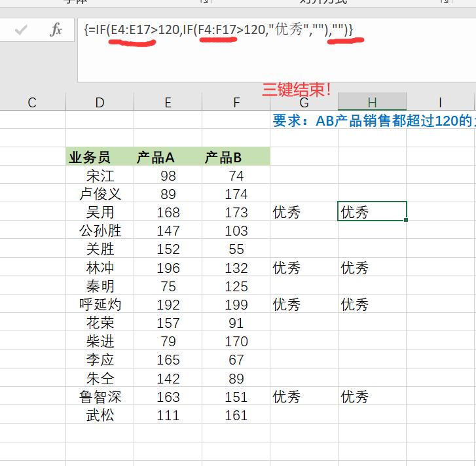Select the cell with name 鲁智深
The height and width of the screenshot is (466, 476).
pos(100,397)
